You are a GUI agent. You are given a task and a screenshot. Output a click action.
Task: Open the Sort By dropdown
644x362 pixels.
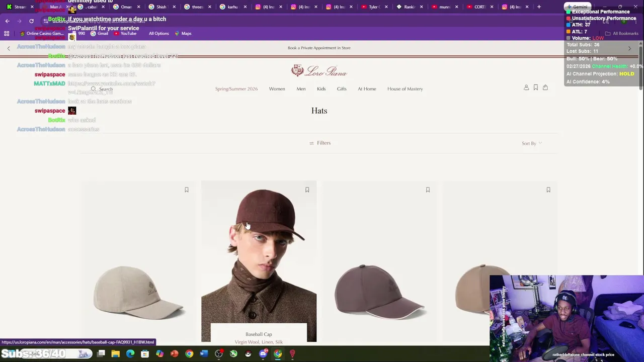532,143
